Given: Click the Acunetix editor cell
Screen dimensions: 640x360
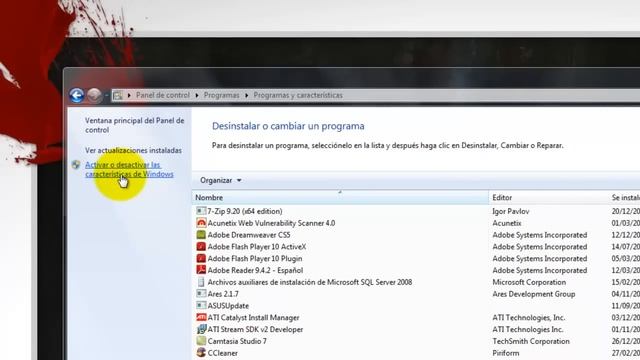Looking at the screenshot, I should [507, 223].
